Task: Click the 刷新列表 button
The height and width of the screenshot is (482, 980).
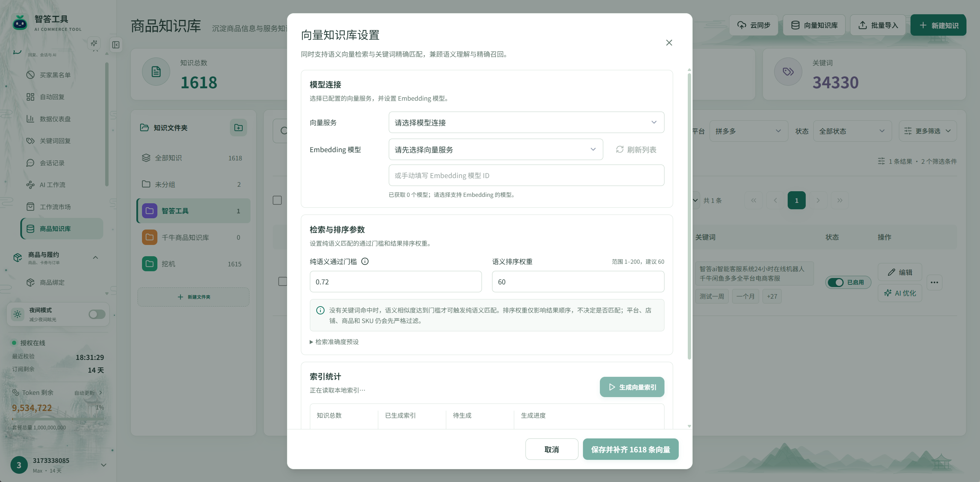Action: 636,150
